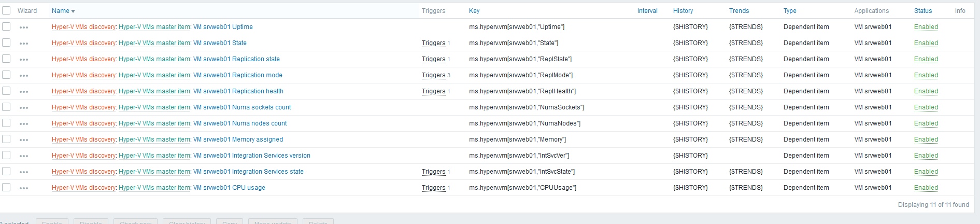Open wizard menu for Replication health item
The image size is (980, 224).
coord(24,92)
